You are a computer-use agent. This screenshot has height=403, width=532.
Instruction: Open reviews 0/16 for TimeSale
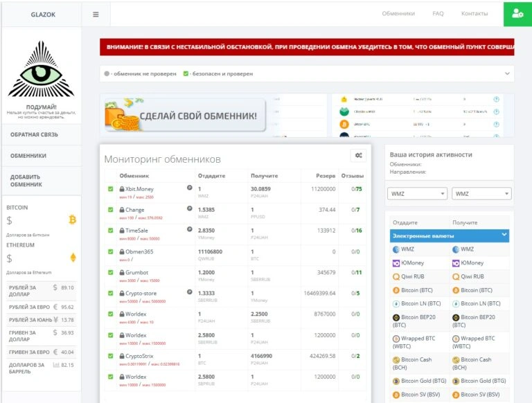(x=357, y=231)
